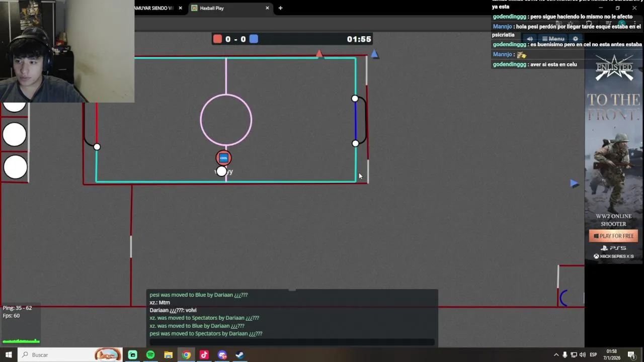Close the first browser tab

tap(180, 8)
